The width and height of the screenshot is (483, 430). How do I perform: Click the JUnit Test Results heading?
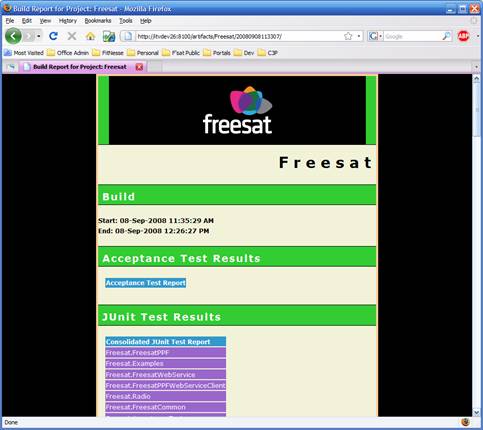[x=161, y=317]
